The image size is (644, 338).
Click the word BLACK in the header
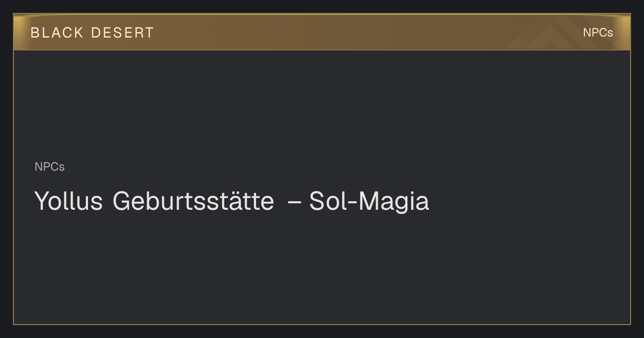click(x=57, y=33)
